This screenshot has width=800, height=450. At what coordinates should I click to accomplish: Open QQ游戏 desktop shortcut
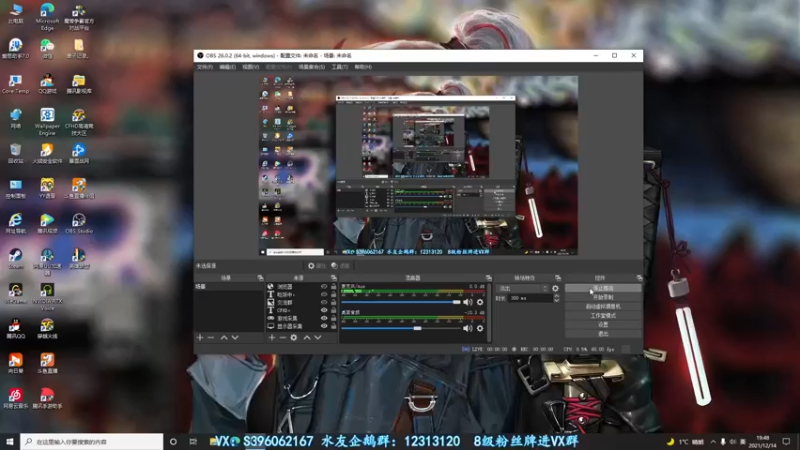(47, 84)
